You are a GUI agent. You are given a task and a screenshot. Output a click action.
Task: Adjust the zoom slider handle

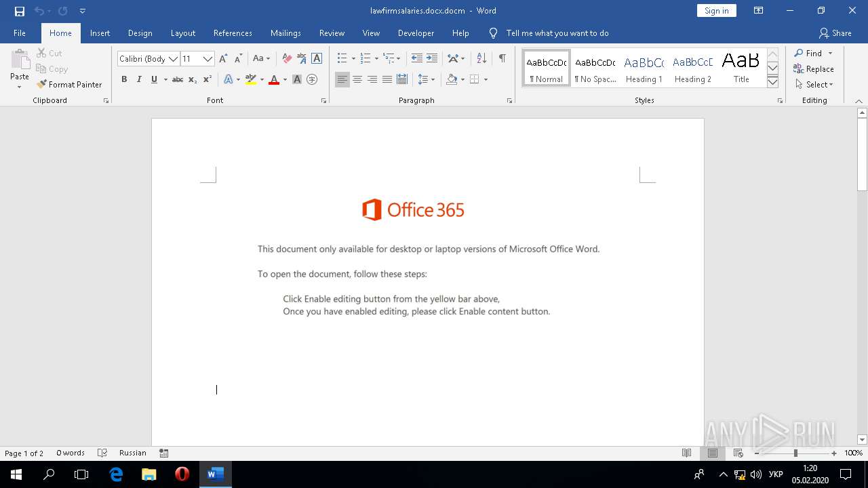[x=795, y=453]
